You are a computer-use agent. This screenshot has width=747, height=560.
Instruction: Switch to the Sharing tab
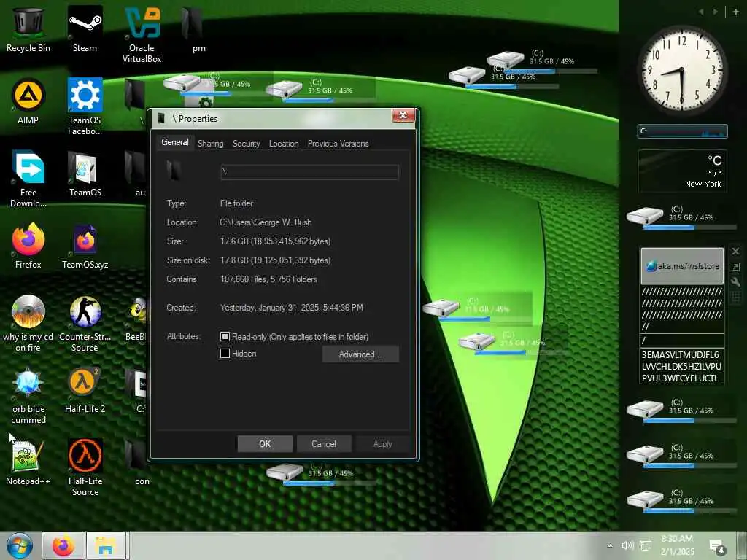[211, 144]
